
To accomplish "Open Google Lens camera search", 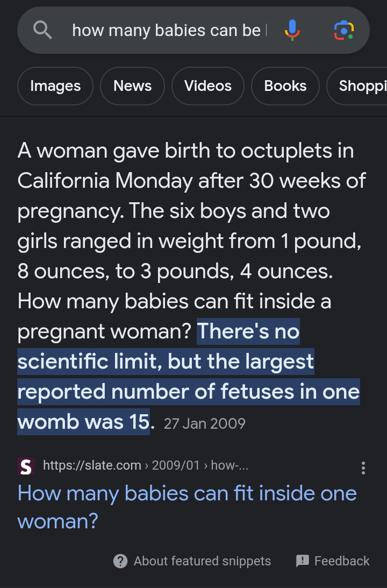I will coord(344,30).
